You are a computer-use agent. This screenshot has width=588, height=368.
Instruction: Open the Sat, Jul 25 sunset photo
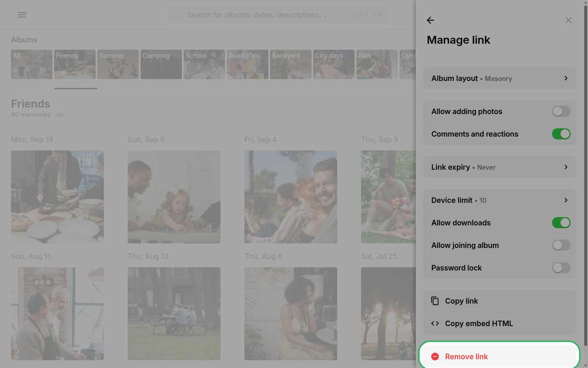click(x=388, y=314)
